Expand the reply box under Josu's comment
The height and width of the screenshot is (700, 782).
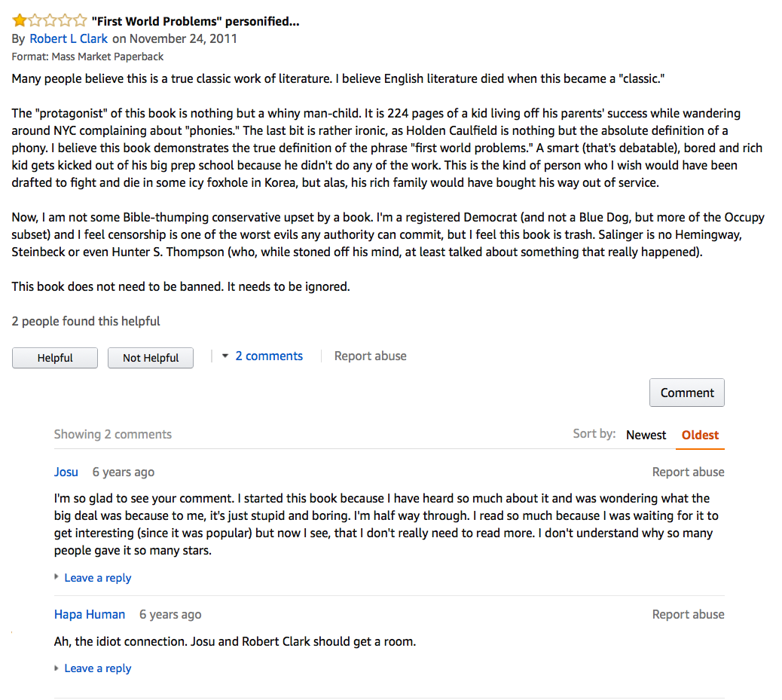pos(97,577)
